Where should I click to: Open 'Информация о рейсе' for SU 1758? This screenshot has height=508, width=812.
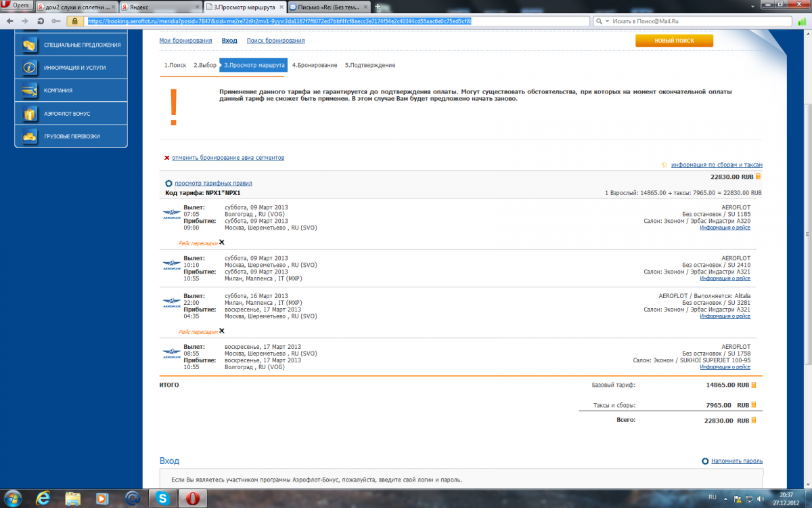click(725, 366)
